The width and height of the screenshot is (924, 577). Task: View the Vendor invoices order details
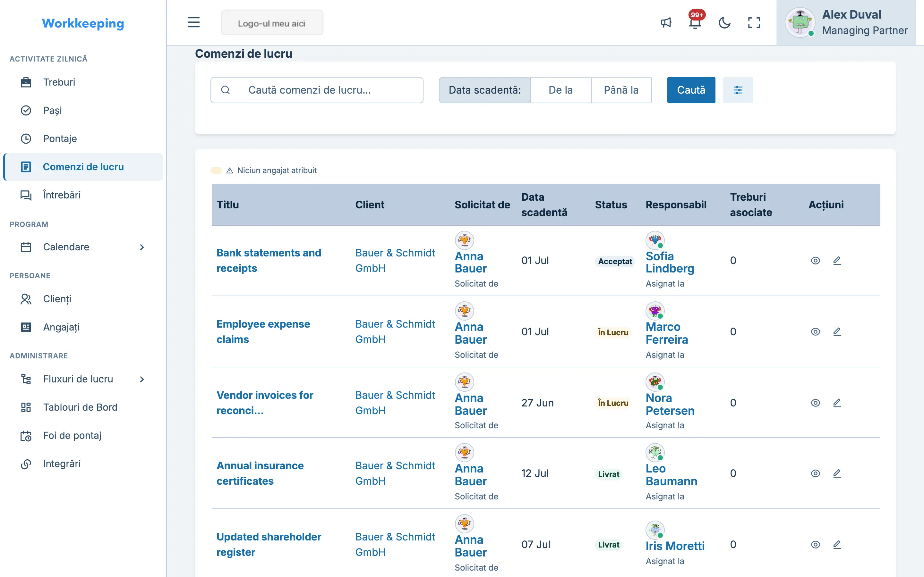pyautogui.click(x=815, y=403)
